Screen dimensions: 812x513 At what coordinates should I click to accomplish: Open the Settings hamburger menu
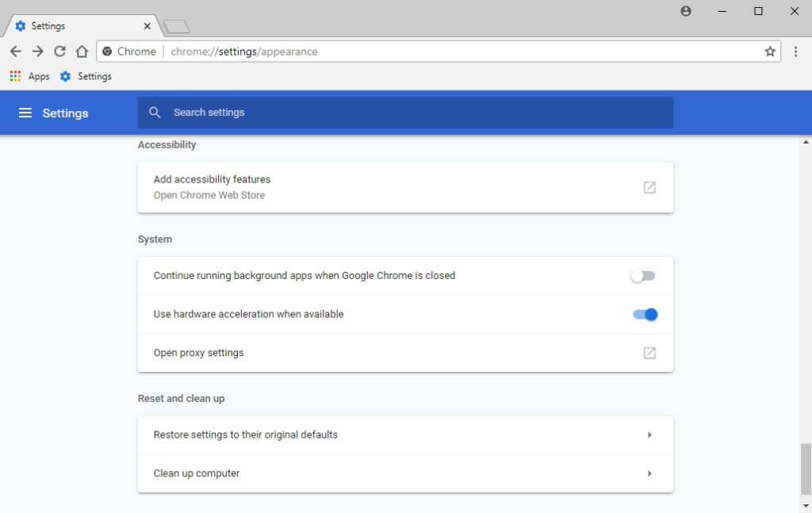point(26,113)
